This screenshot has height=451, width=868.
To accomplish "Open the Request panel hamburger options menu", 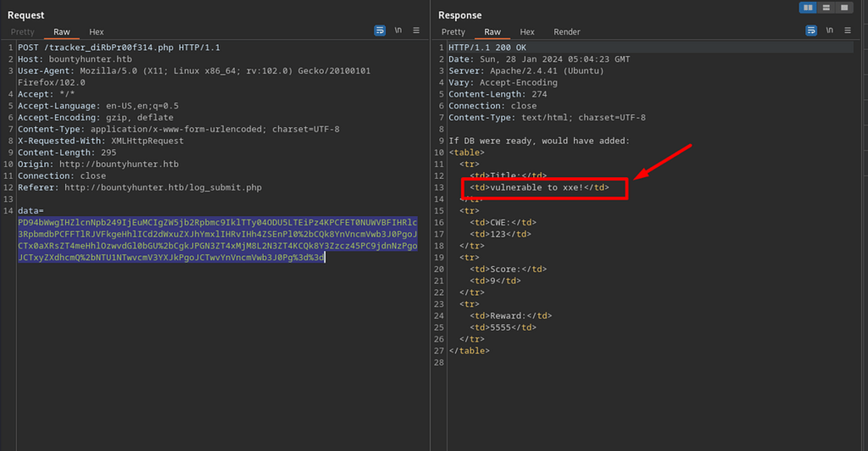I will [x=416, y=31].
